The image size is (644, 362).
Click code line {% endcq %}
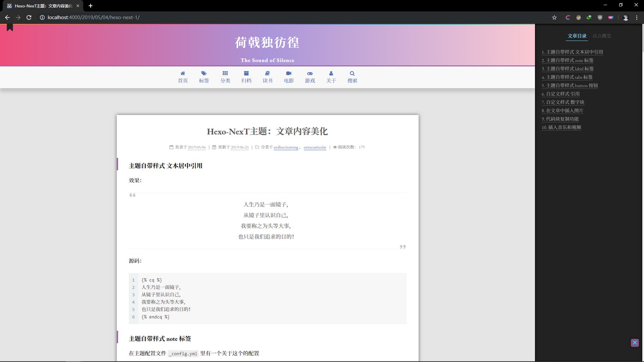click(155, 317)
